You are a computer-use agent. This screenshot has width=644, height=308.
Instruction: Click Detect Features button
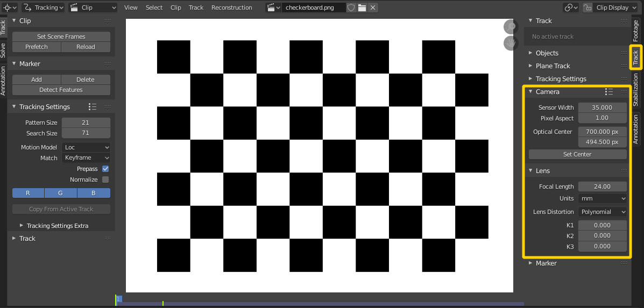tap(61, 90)
